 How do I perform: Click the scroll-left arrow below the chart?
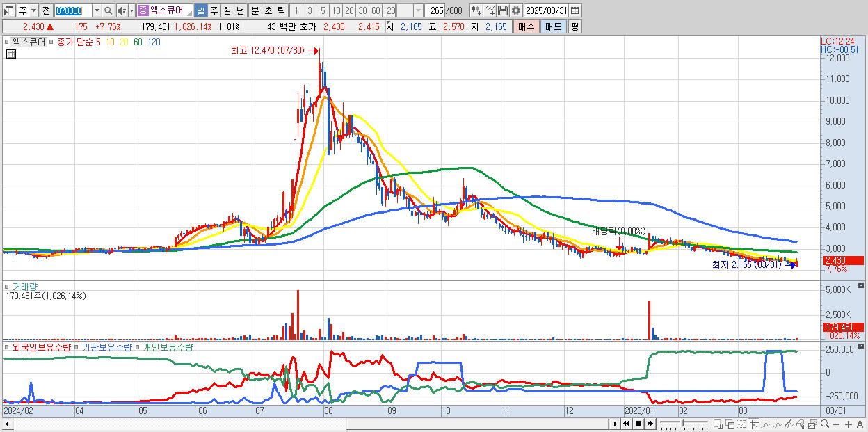coord(6,424)
